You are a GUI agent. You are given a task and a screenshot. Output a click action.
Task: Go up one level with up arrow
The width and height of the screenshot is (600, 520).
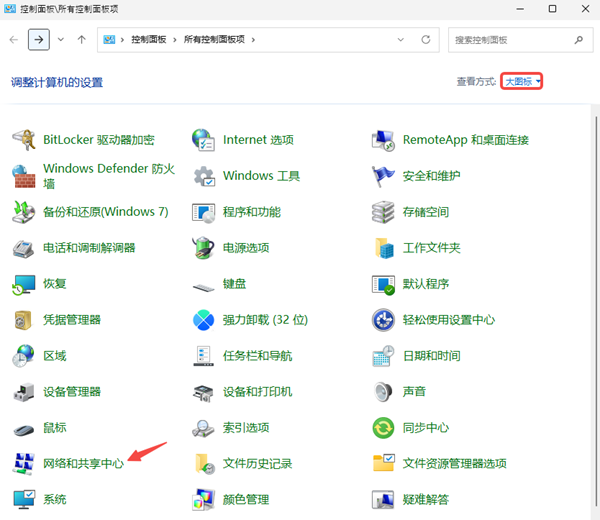[x=82, y=39]
